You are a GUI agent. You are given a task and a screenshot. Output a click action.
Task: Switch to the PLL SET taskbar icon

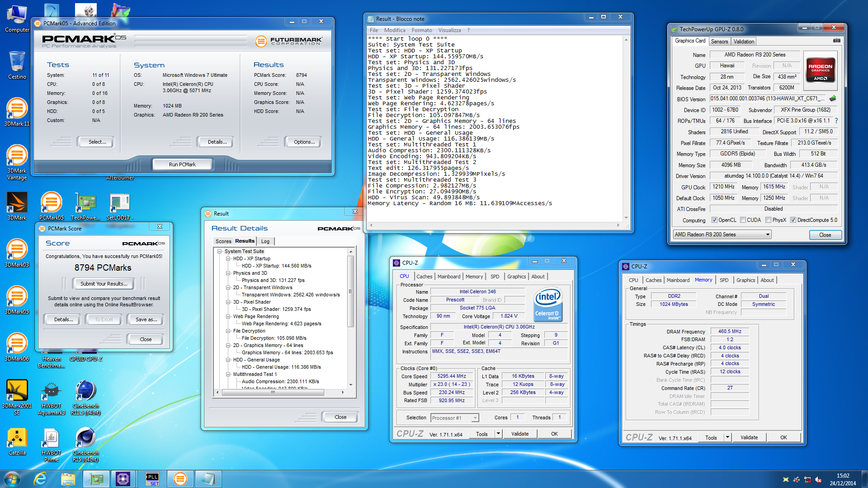pyautogui.click(x=152, y=479)
